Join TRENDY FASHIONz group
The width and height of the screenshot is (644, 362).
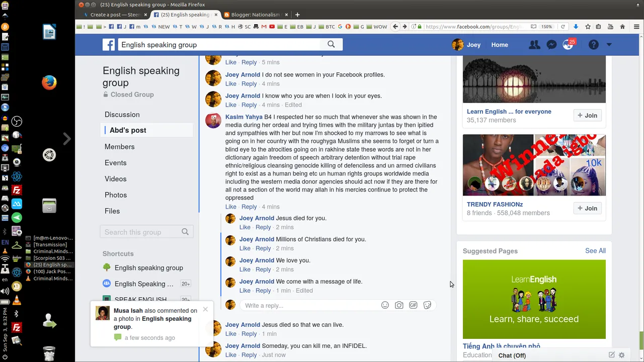point(587,208)
